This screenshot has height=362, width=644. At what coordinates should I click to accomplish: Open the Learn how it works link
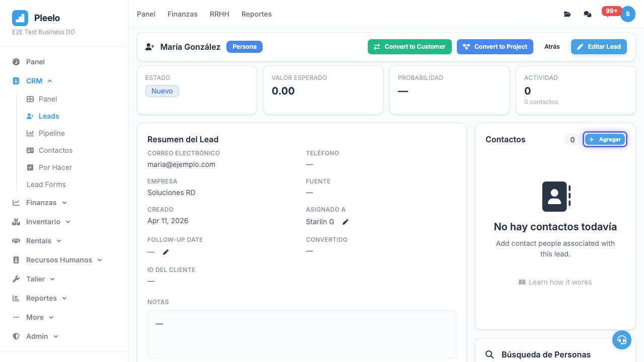point(555,282)
